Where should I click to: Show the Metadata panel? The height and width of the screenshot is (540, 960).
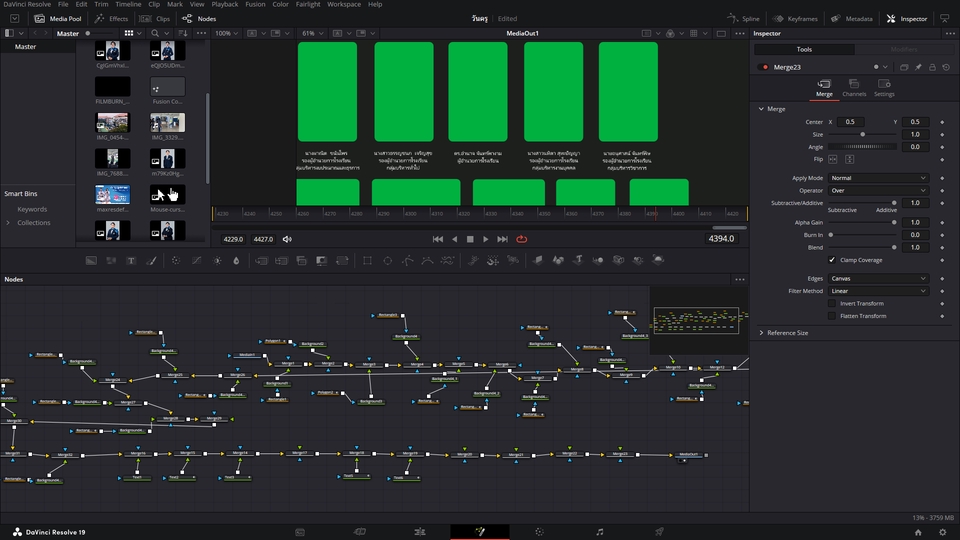851,19
